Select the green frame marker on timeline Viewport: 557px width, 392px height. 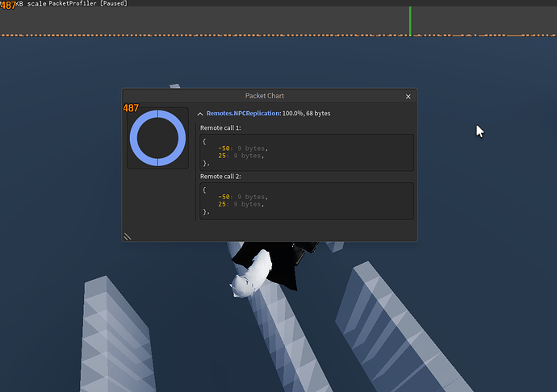point(409,21)
